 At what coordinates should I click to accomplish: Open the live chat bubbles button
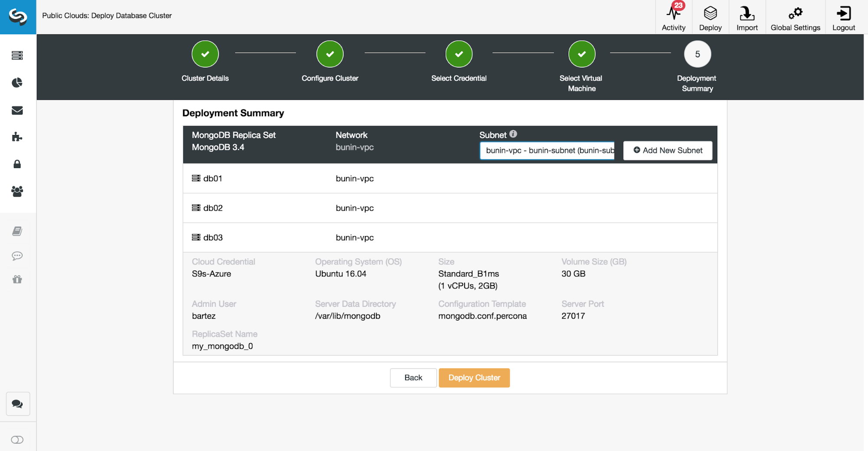(18, 404)
